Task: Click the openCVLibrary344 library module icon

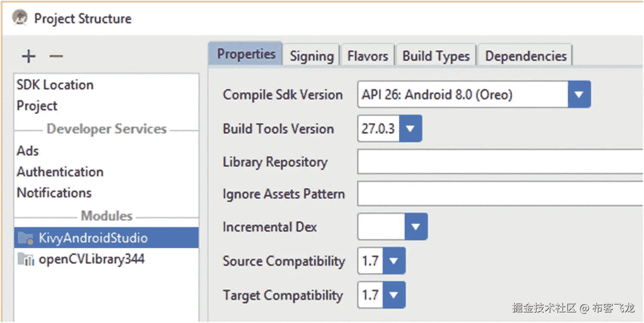Action: point(26,260)
